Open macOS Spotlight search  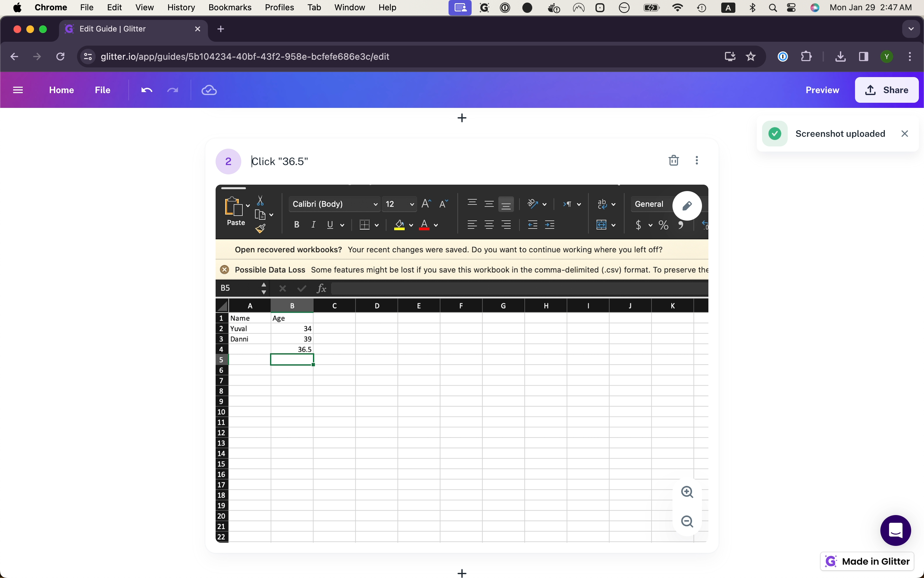pos(773,8)
